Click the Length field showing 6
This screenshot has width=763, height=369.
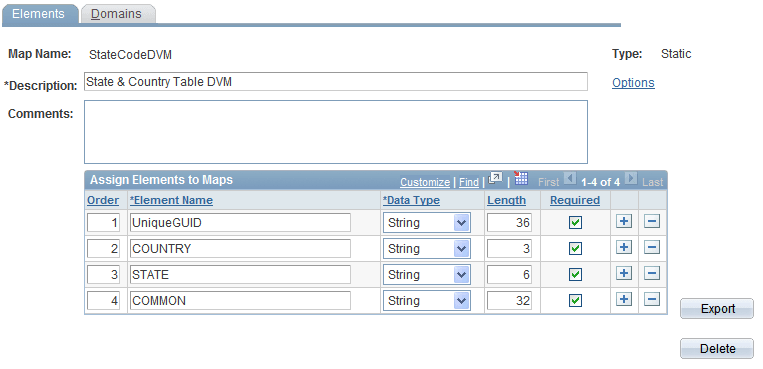tap(509, 275)
